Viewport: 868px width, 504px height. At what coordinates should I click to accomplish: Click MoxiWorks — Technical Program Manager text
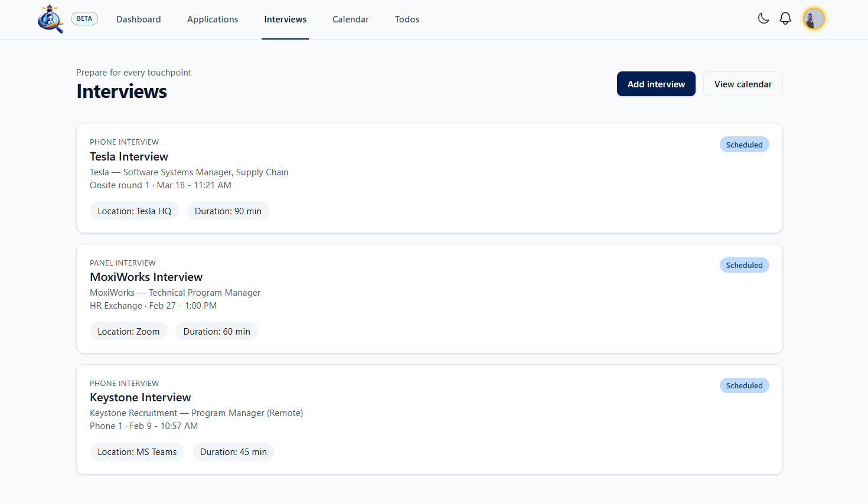(x=175, y=293)
